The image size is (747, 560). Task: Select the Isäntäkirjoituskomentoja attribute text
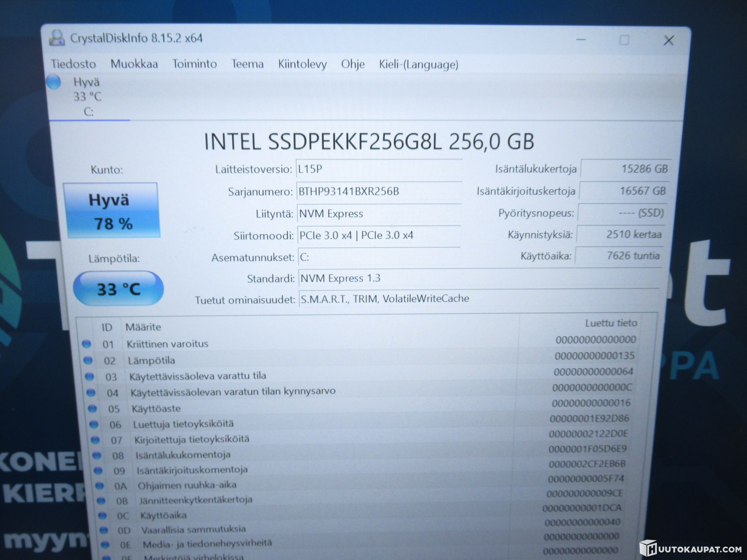[192, 470]
